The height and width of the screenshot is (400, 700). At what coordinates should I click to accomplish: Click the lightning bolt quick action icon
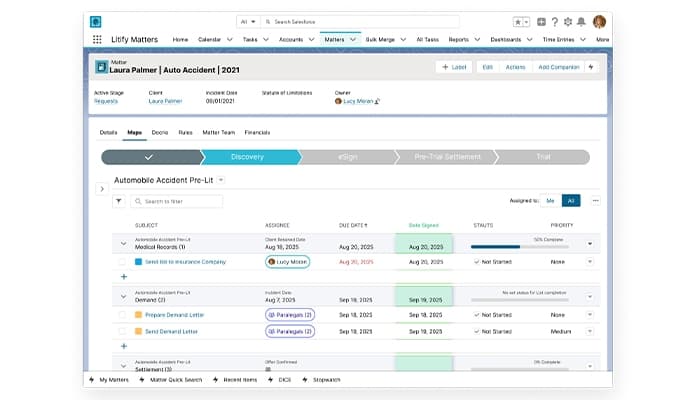(x=591, y=67)
